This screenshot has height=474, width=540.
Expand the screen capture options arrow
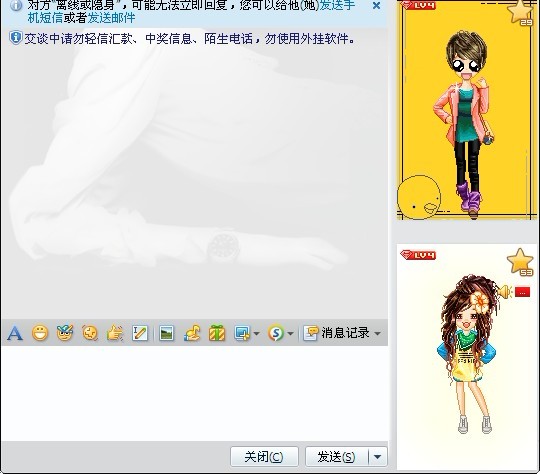click(x=256, y=333)
